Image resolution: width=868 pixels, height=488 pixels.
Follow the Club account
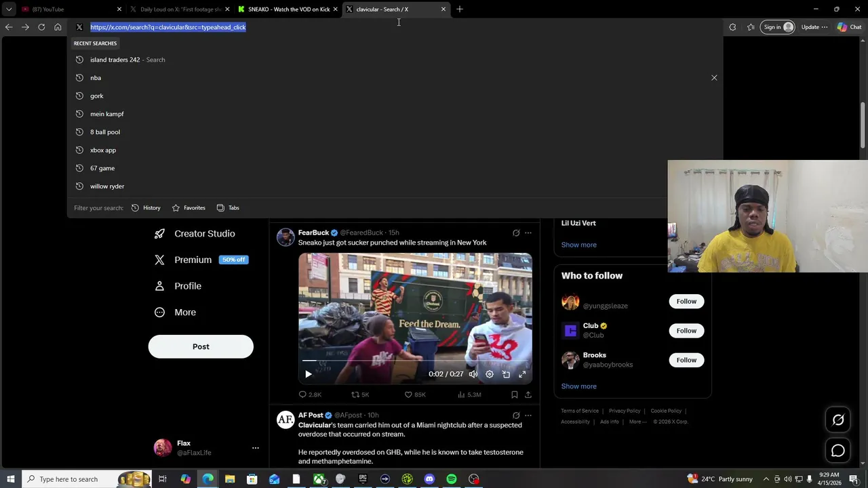(686, 331)
